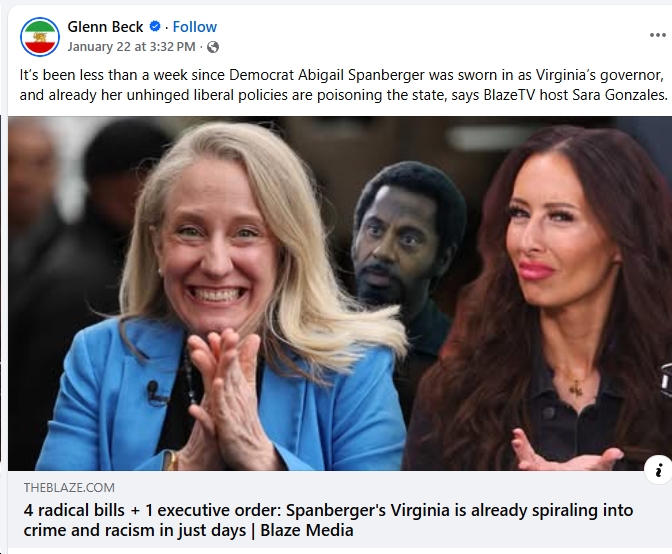Click the info icon on link preview

659,470
